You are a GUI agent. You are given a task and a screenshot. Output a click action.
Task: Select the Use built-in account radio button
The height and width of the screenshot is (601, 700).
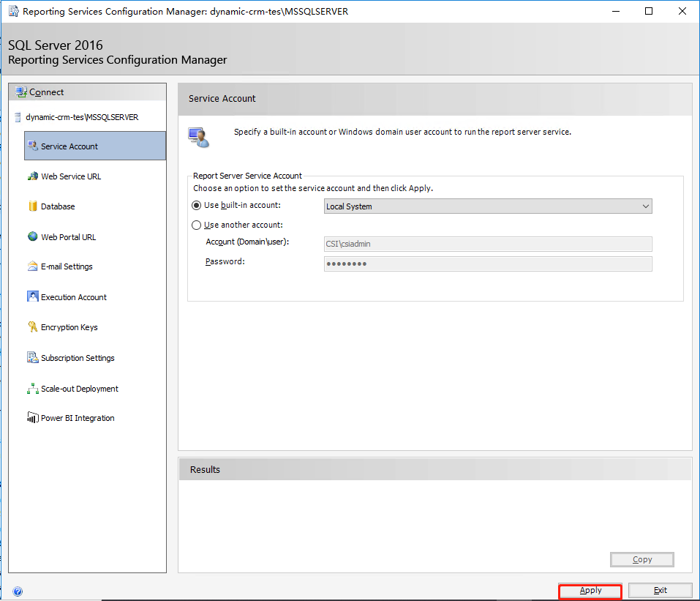click(196, 206)
